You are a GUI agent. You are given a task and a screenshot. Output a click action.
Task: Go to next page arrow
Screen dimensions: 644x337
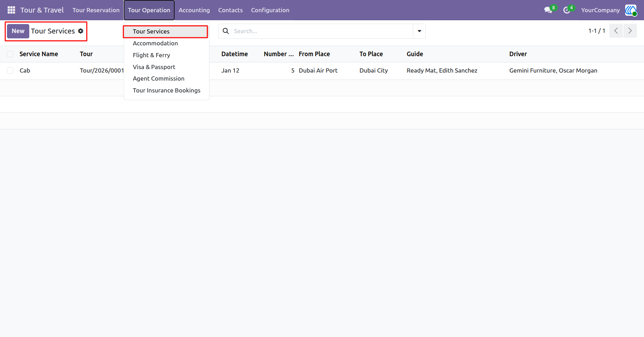point(630,31)
